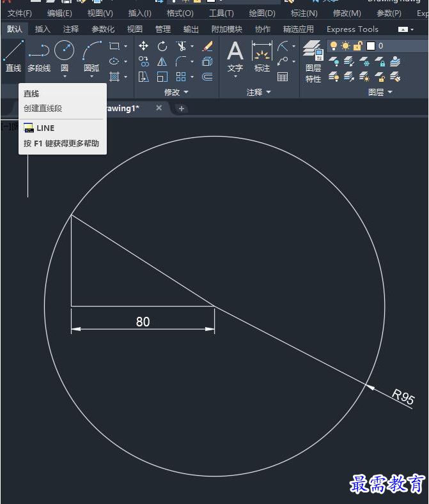Open the 文件(F) menu

pyautogui.click(x=20, y=13)
